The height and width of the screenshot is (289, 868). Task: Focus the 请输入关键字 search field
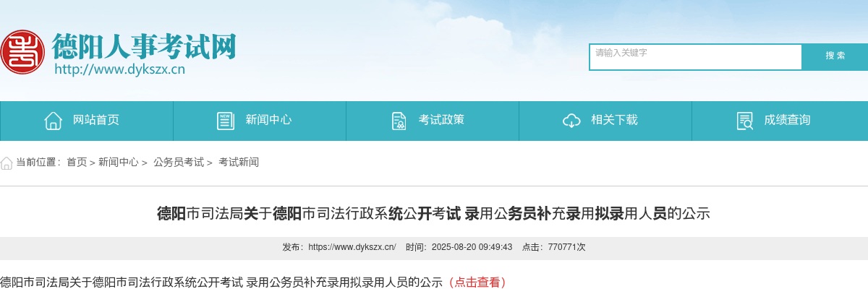(x=696, y=57)
